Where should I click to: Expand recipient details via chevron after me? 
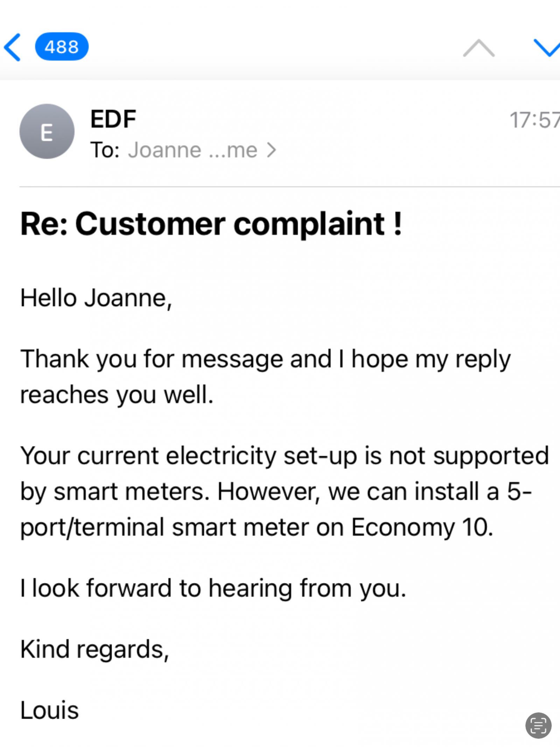click(x=271, y=150)
